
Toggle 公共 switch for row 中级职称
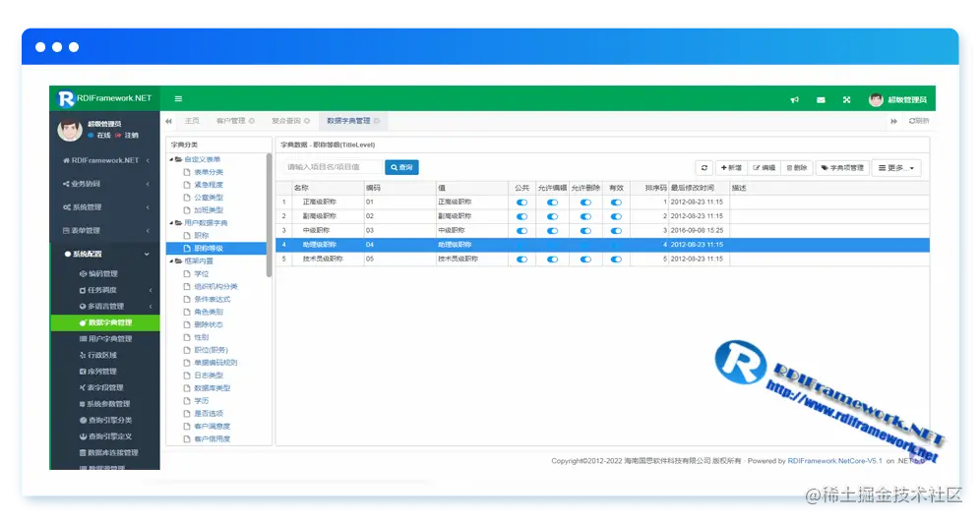521,231
